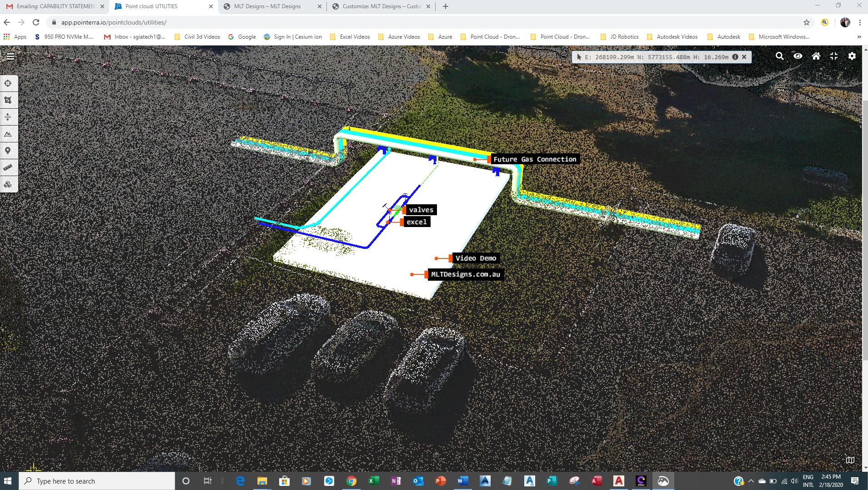The height and width of the screenshot is (490, 868).
Task: Open the MLTDesigns.com.au annotation link
Action: tap(465, 274)
